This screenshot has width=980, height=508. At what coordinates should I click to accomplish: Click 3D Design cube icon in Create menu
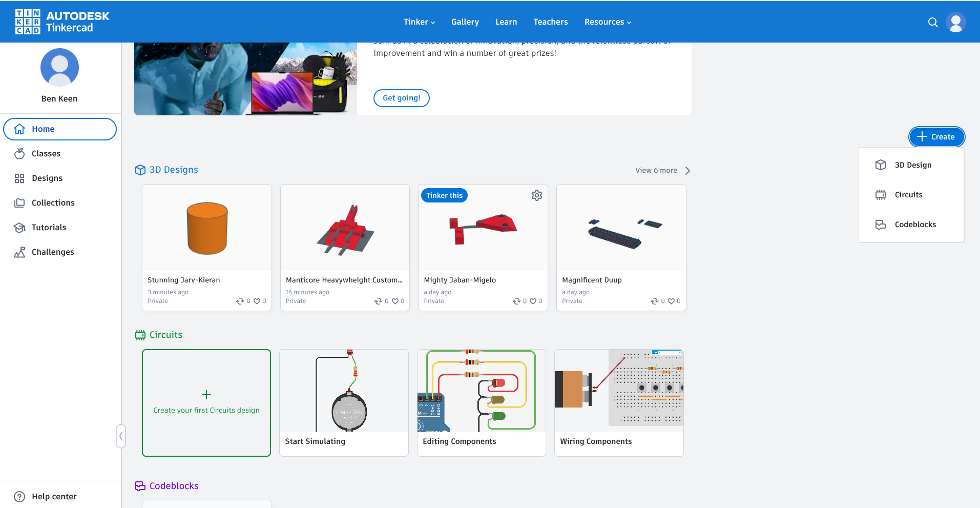click(x=881, y=165)
